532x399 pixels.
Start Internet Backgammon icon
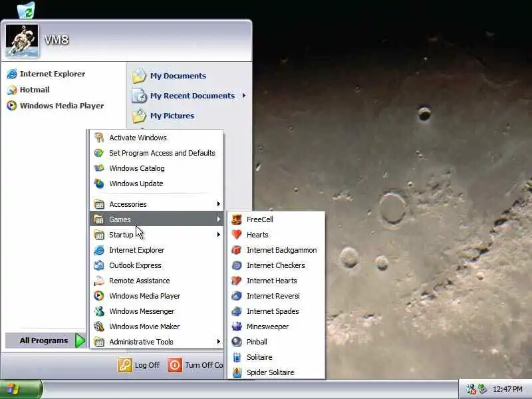[x=237, y=250]
